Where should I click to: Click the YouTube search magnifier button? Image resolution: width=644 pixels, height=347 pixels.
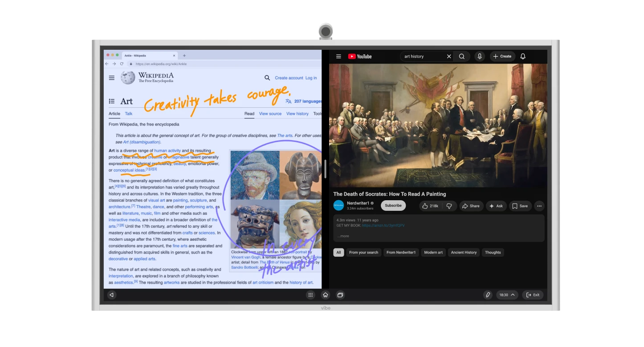click(462, 56)
